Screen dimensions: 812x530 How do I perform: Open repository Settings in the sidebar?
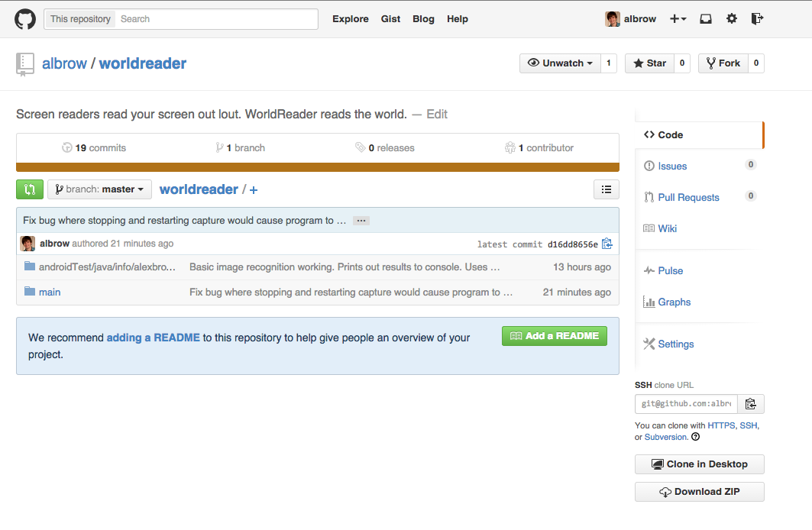[x=676, y=344]
